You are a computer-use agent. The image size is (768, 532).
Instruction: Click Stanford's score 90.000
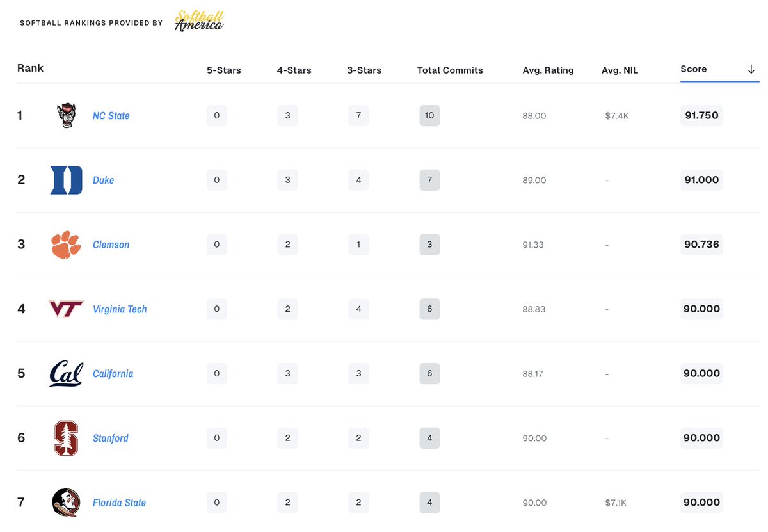pos(701,438)
